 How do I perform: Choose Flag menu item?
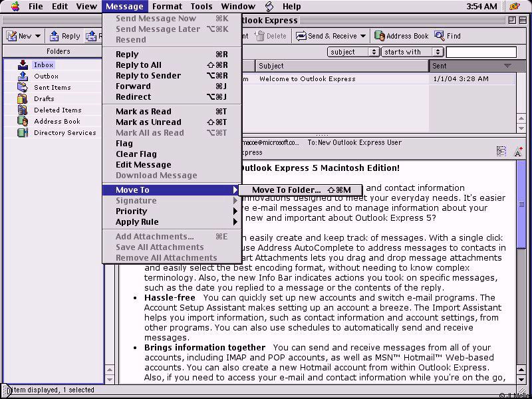pos(172,143)
